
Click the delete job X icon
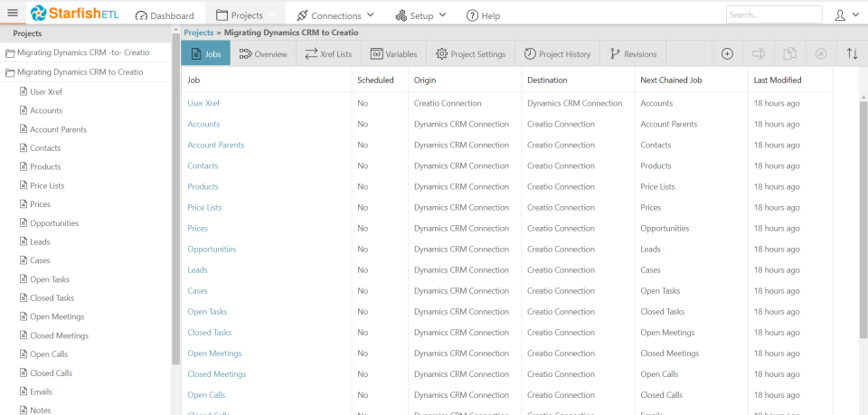click(821, 54)
